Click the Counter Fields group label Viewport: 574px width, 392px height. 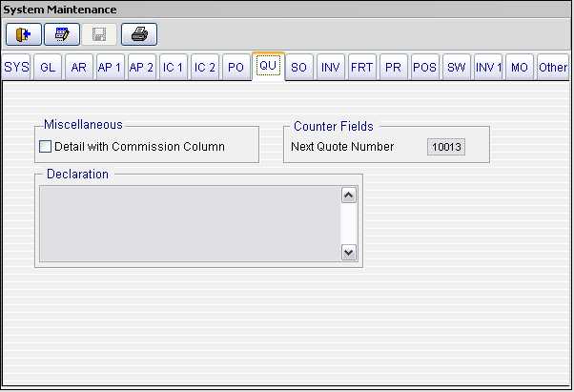click(x=334, y=126)
